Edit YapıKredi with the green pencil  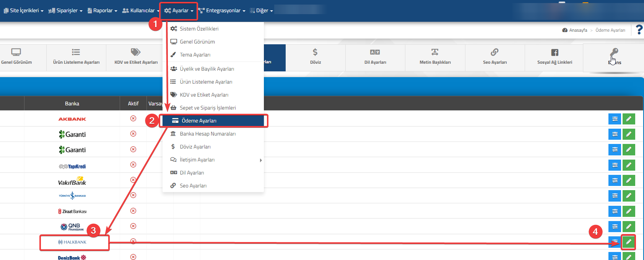click(x=629, y=165)
